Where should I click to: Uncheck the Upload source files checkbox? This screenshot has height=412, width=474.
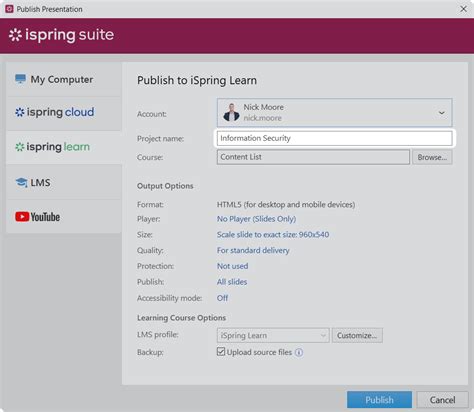tap(221, 352)
